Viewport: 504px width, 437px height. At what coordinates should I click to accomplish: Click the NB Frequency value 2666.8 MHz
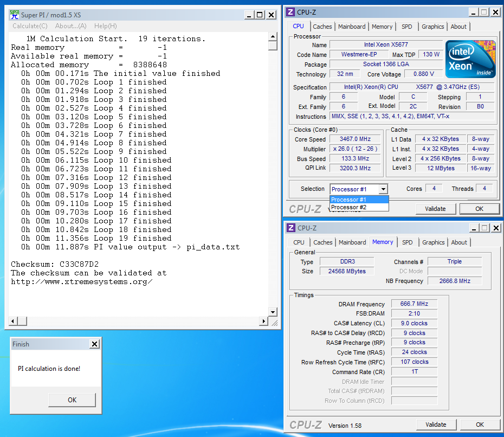[455, 281]
